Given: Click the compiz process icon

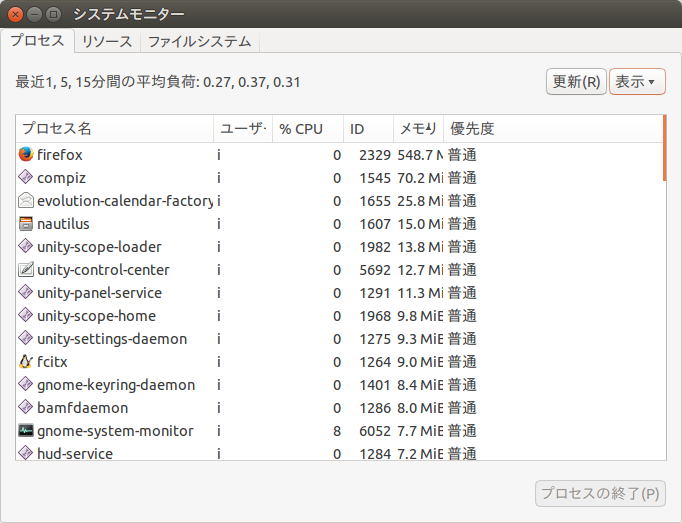Looking at the screenshot, I should (26, 178).
